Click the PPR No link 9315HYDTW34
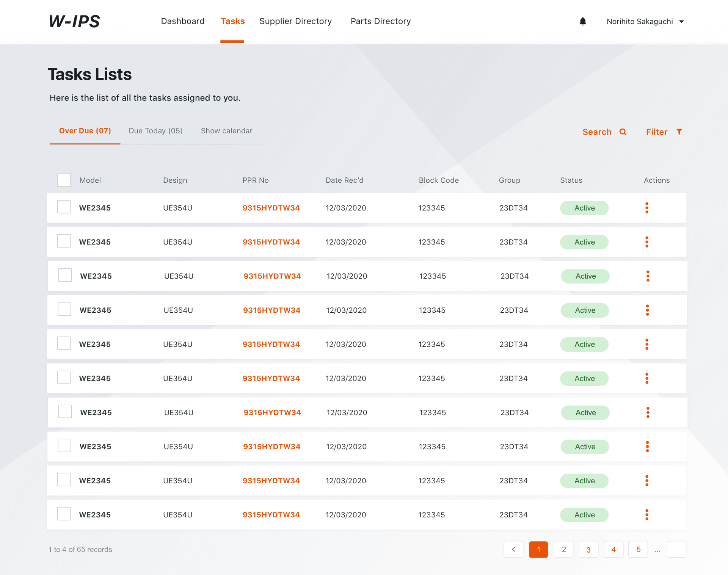Screen dimensions: 728x575 271,207
